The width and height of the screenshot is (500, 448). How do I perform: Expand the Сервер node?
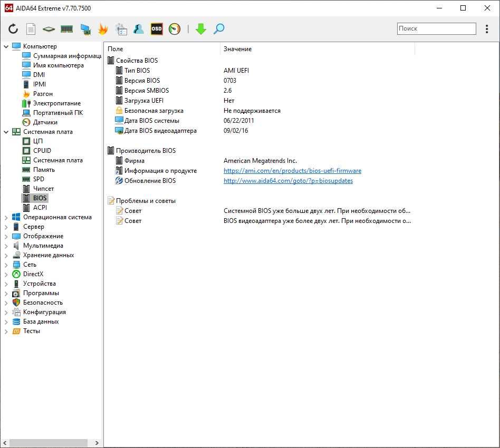(6, 227)
